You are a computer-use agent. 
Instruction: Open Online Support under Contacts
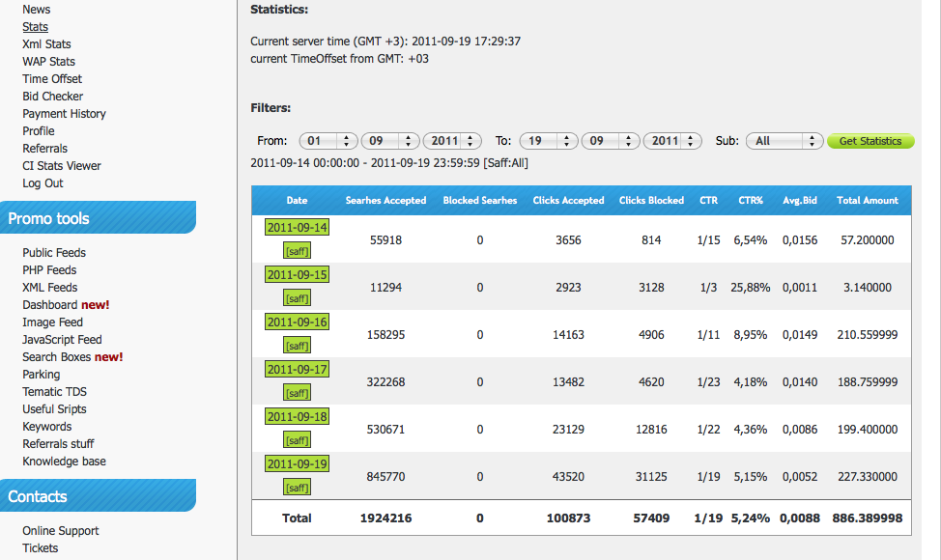[x=60, y=531]
